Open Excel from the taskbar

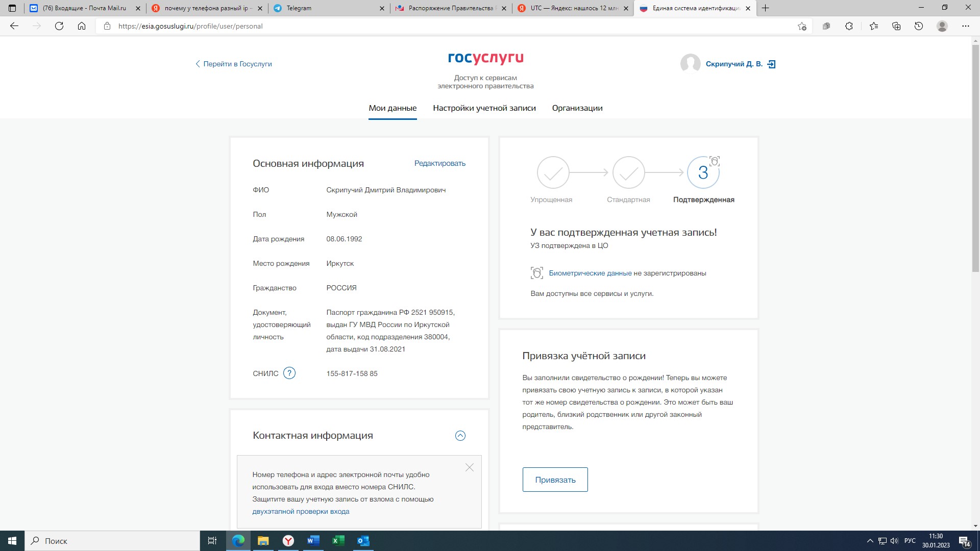pos(338,541)
